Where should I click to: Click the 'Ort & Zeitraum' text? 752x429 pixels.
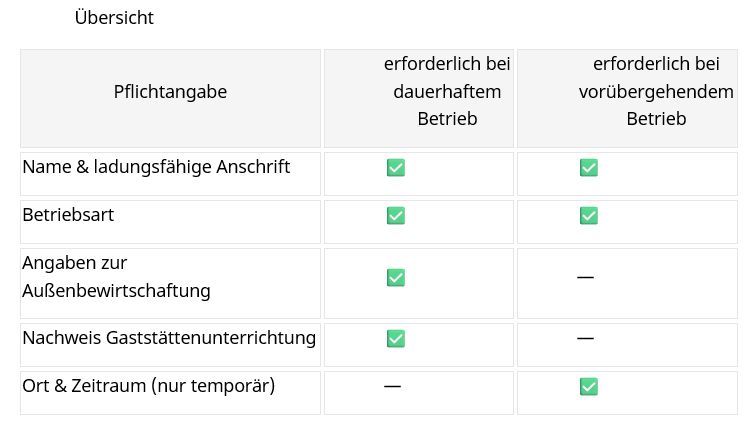pyautogui.click(x=83, y=385)
